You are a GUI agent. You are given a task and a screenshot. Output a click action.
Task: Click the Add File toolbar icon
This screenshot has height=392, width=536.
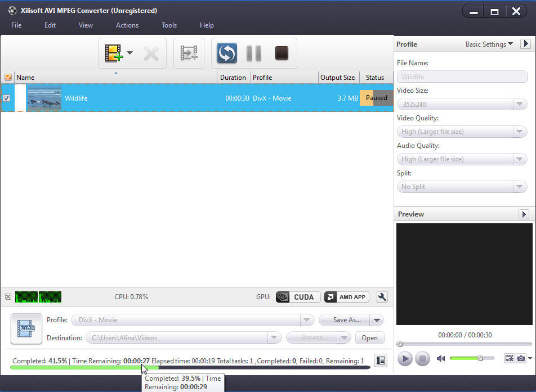point(113,53)
